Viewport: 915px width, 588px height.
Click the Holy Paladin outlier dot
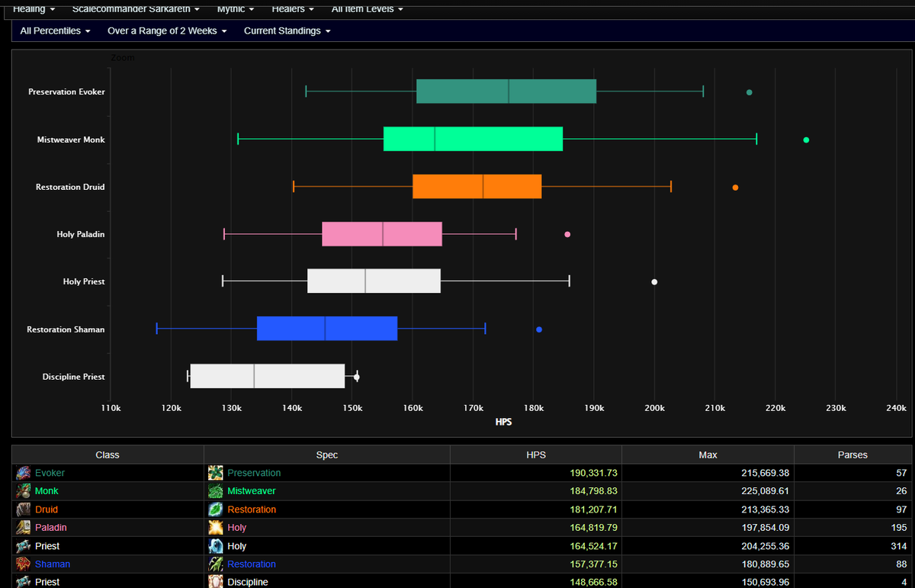coord(567,234)
